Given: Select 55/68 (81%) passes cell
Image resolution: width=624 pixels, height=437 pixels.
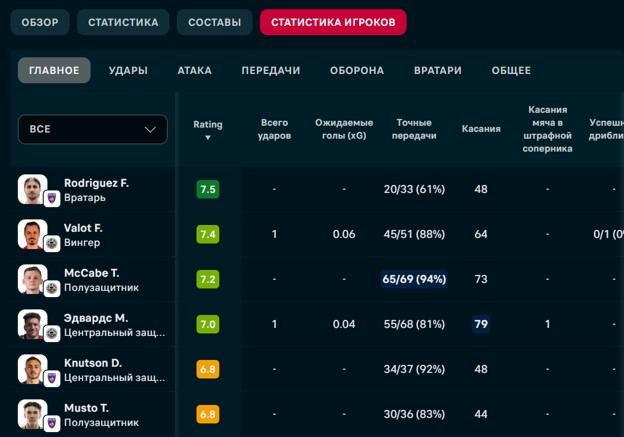Looking at the screenshot, I should pos(414,324).
